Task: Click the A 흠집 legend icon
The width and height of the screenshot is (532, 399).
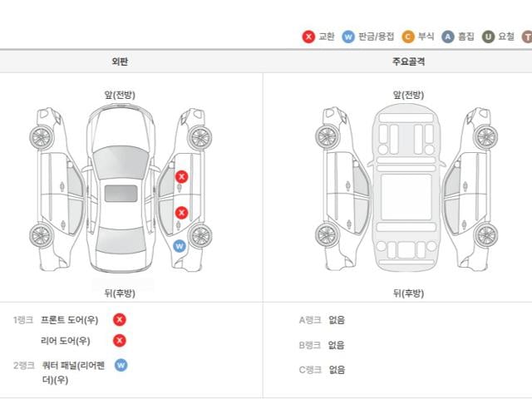Action: [448, 37]
